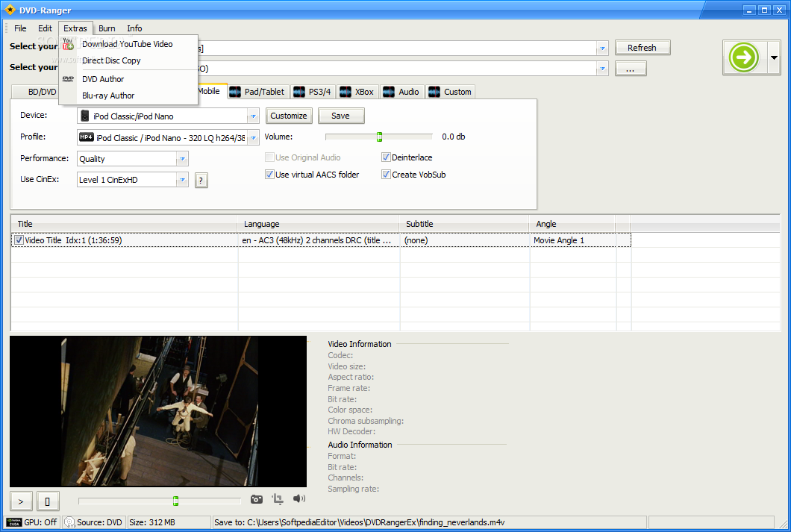
Task: Open the Device dropdown
Action: tap(253, 116)
